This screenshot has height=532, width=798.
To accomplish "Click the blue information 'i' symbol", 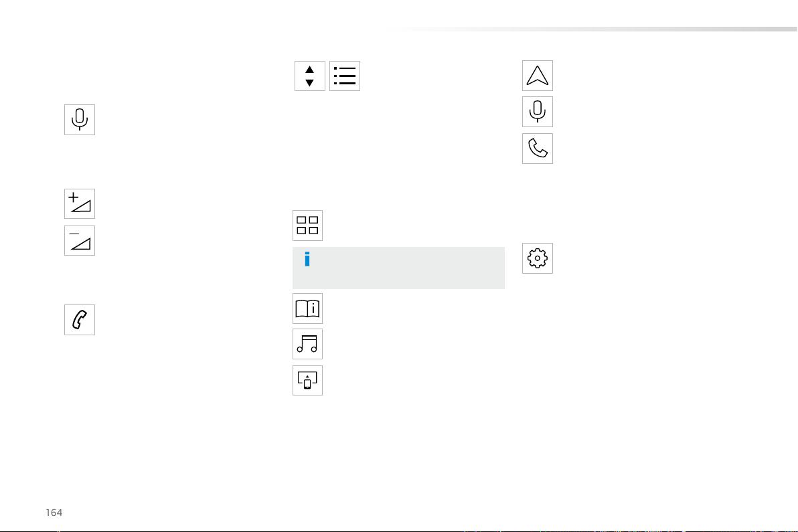I will click(x=307, y=259).
